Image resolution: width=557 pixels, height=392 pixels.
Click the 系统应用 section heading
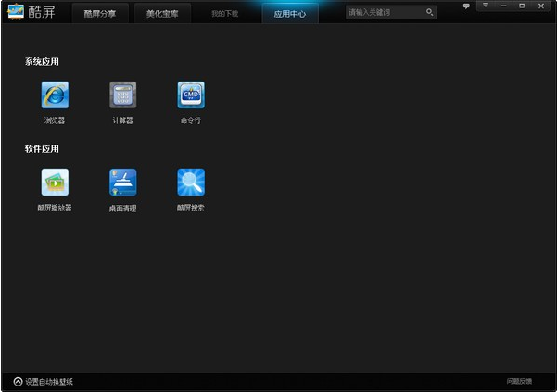42,62
